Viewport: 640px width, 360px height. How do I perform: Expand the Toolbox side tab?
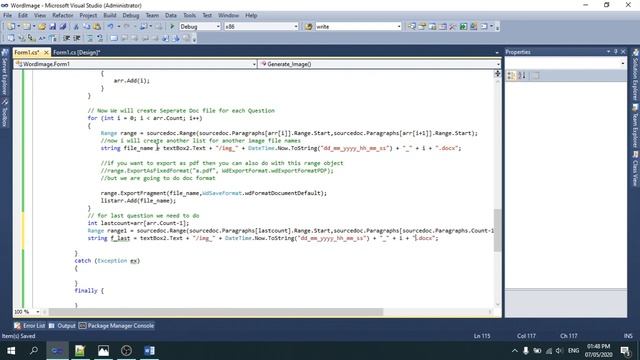(x=5, y=113)
